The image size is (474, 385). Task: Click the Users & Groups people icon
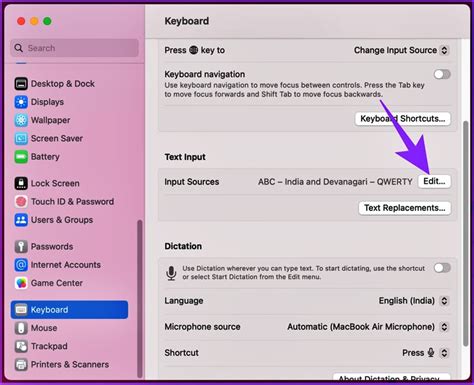click(x=21, y=220)
